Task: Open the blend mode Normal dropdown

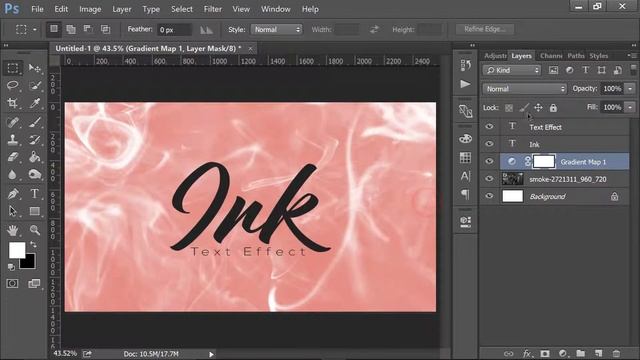Action: pyautogui.click(x=524, y=89)
